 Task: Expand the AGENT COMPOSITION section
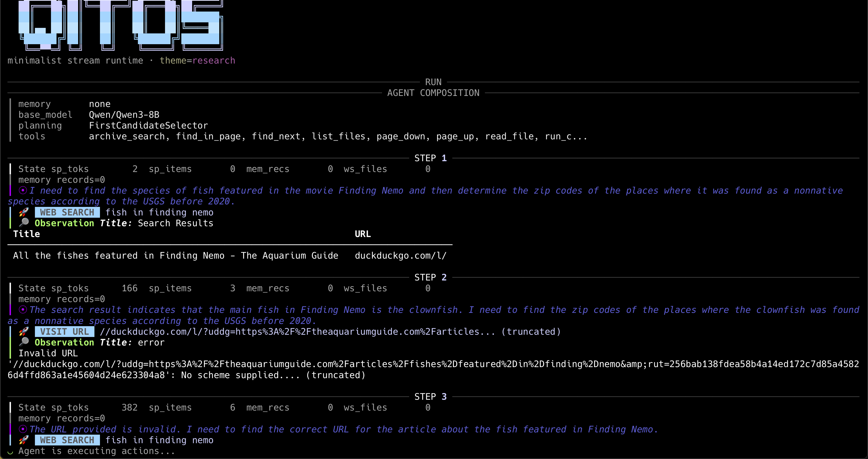(433, 93)
